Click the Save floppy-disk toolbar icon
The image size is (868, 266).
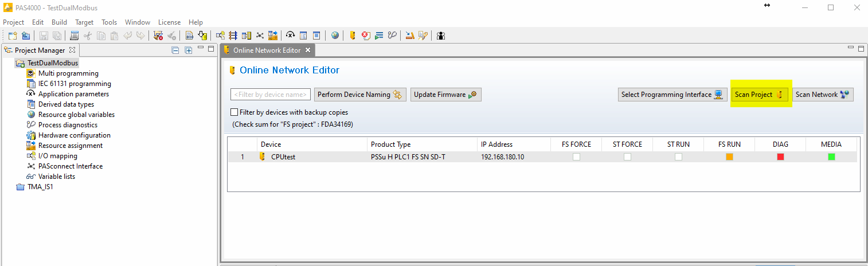pos(44,36)
